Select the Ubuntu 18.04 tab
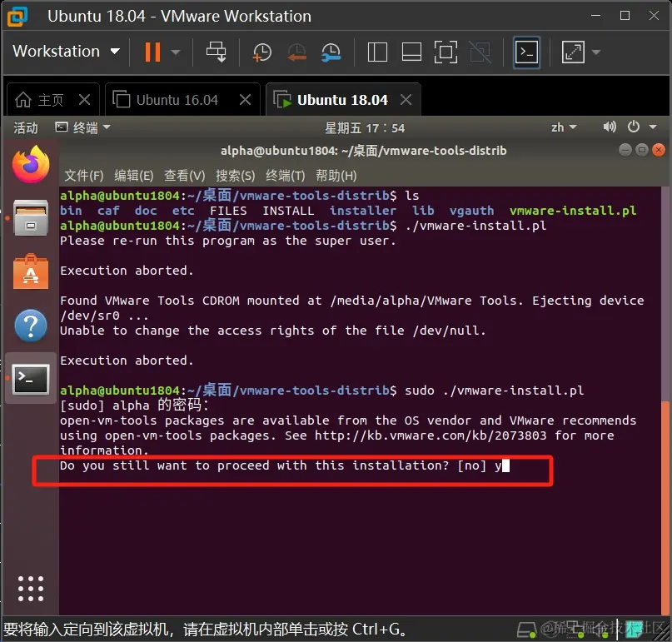This screenshot has width=672, height=642. point(331,100)
